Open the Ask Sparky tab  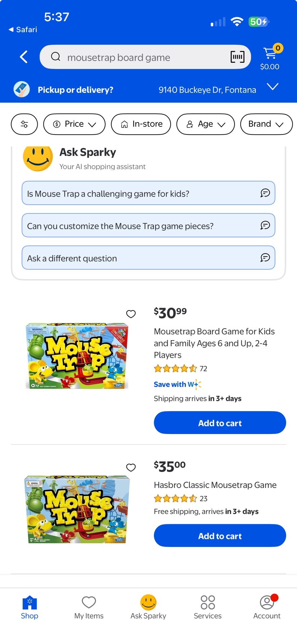click(x=148, y=607)
